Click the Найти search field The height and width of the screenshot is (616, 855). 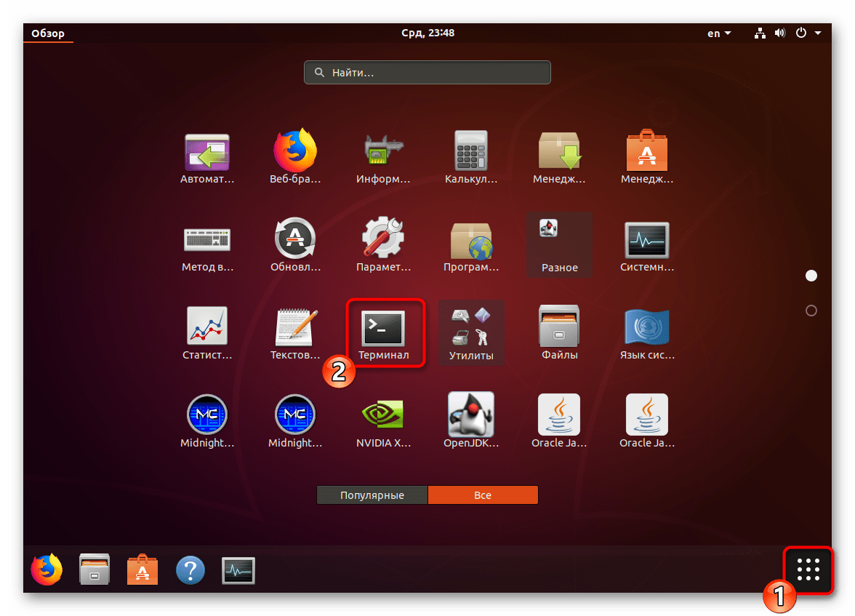(427, 73)
